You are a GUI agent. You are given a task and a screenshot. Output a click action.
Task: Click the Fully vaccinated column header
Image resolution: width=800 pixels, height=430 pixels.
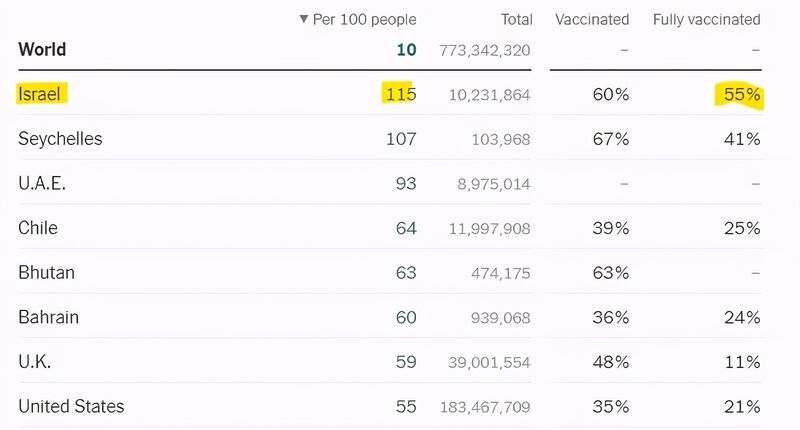pos(706,19)
